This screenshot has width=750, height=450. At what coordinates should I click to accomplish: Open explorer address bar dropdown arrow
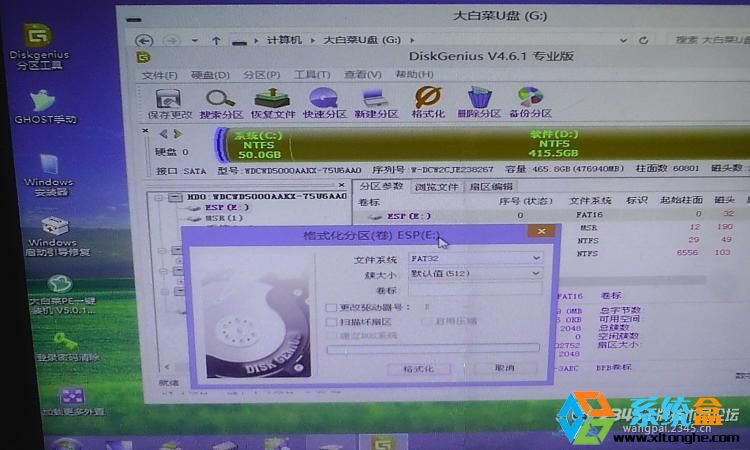point(623,41)
